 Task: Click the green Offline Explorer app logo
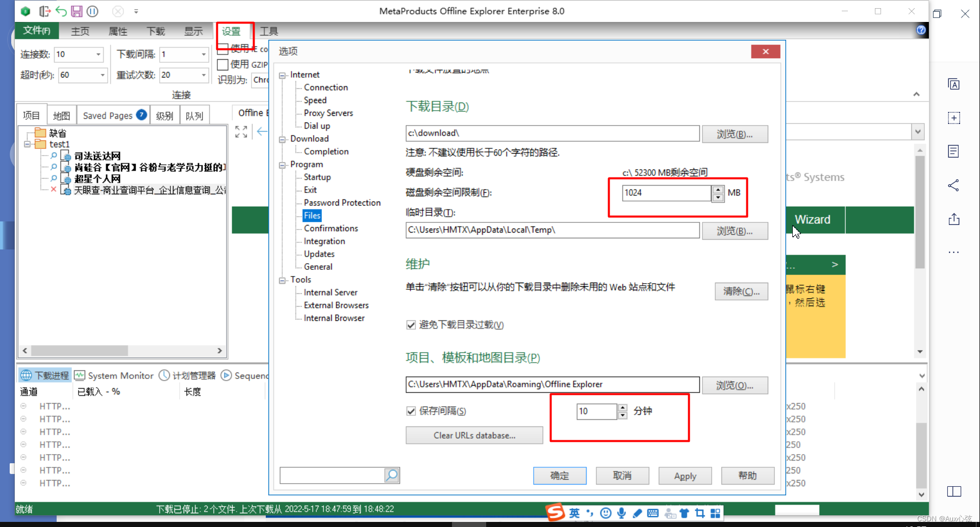click(x=26, y=11)
